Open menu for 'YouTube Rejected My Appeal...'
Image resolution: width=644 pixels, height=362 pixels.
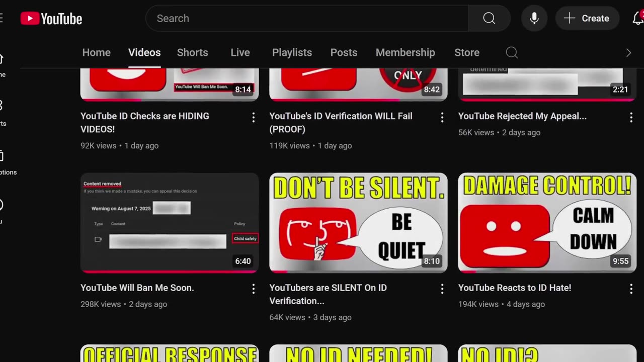coord(631,117)
